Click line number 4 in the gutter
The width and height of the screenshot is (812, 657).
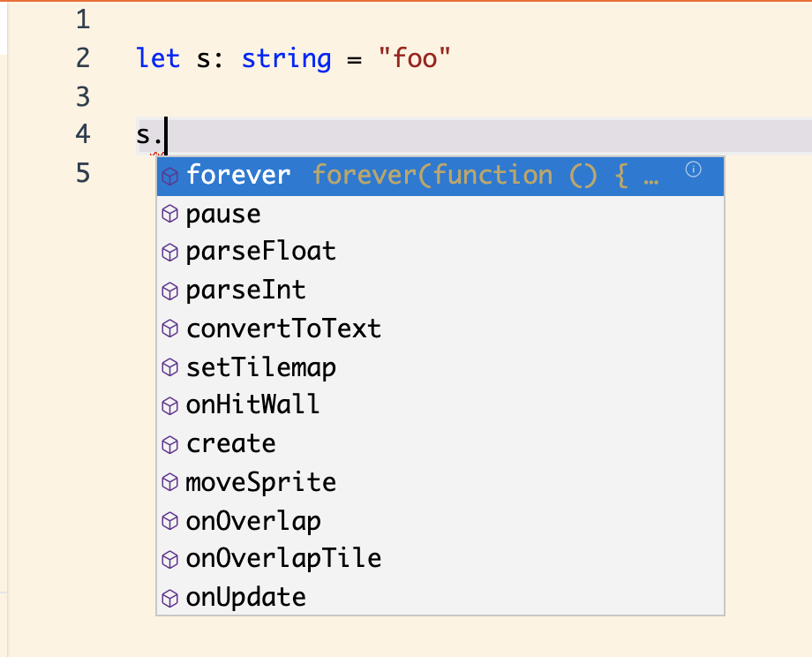[x=82, y=134]
